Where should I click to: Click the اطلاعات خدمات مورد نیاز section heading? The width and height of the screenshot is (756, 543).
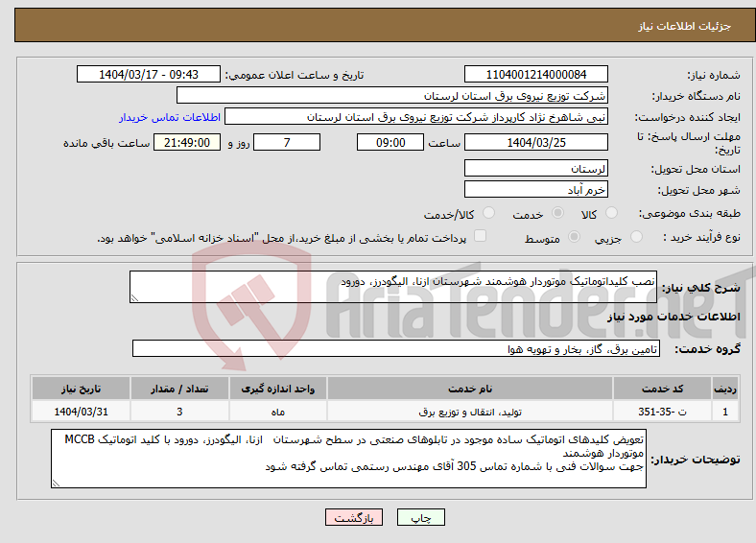673,317
